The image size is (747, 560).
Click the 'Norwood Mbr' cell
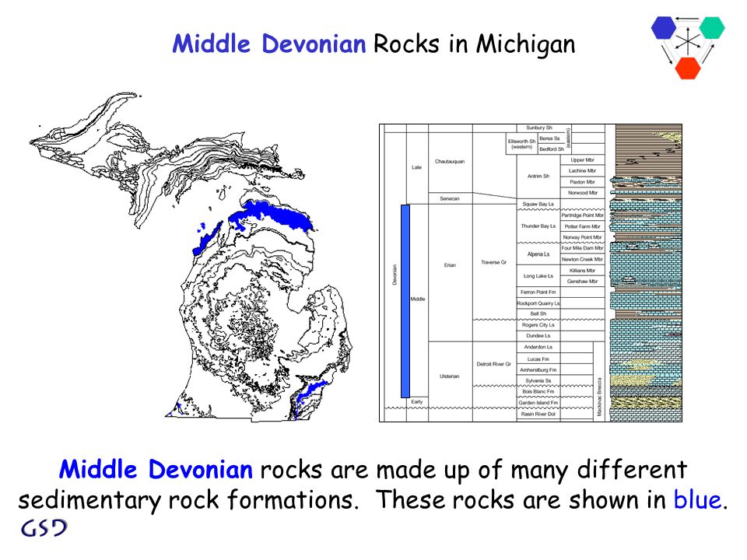582,193
